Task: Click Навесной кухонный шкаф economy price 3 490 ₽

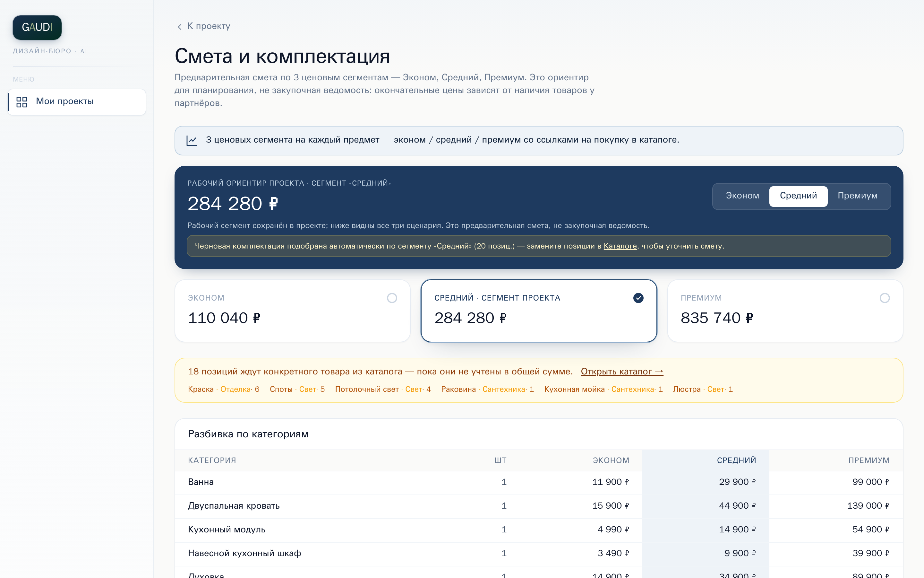Action: coord(613,554)
